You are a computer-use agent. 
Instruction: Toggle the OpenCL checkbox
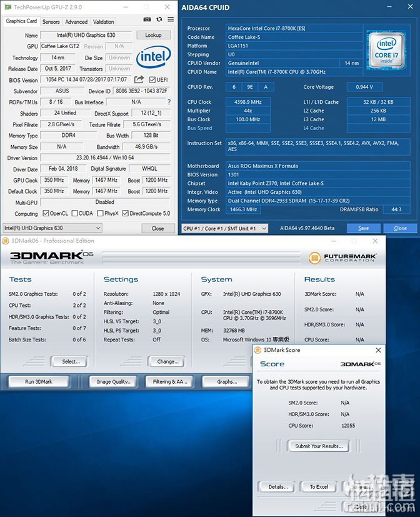46,213
